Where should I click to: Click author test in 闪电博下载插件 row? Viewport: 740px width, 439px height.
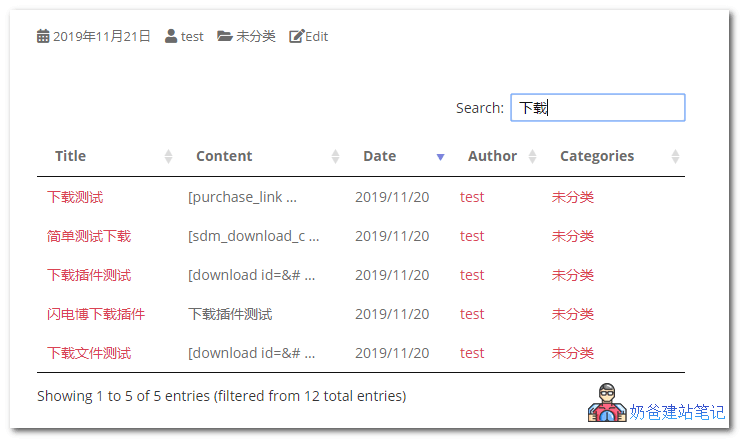pyautogui.click(x=472, y=314)
